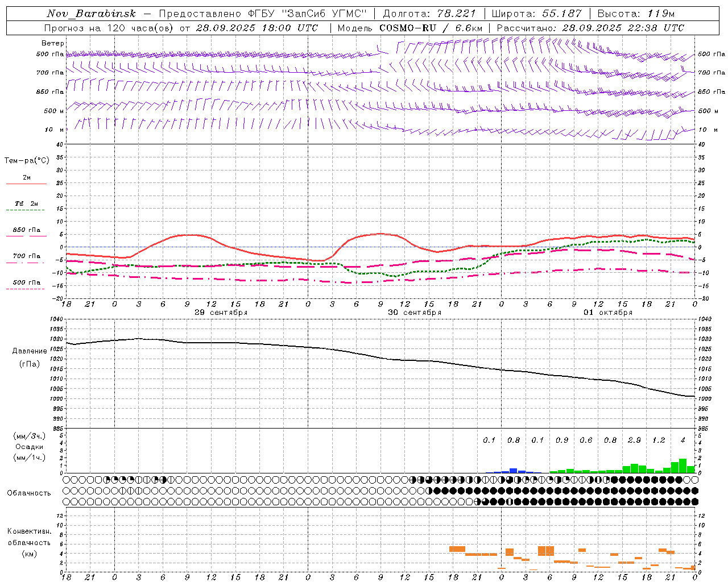The width and height of the screenshot is (728, 582).
Task: Select the 'Прогноз на 120 часа(ов)' forecast line
Action: [109, 28]
